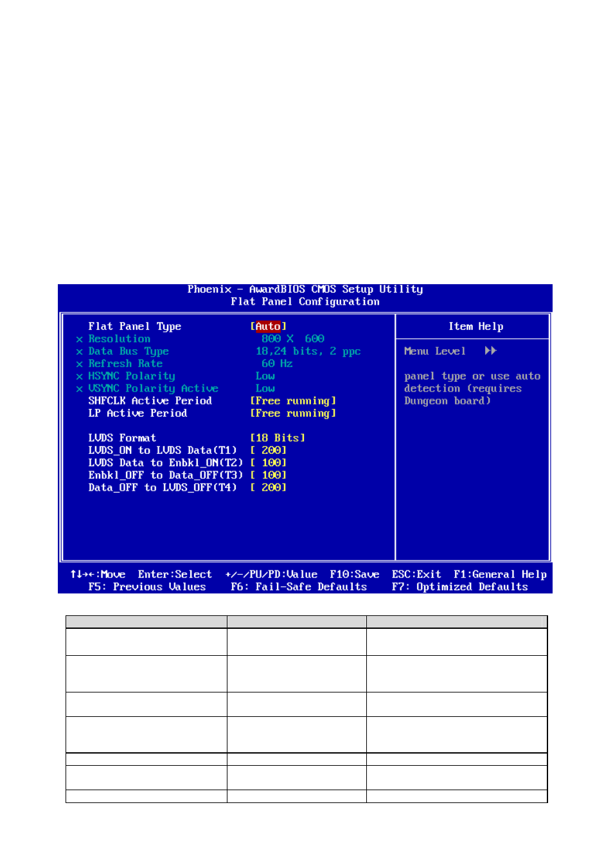Image resolution: width=613 pixels, height=868 pixels.
Task: Click the Low value for HSYNC Polarity
Action: pos(265,376)
